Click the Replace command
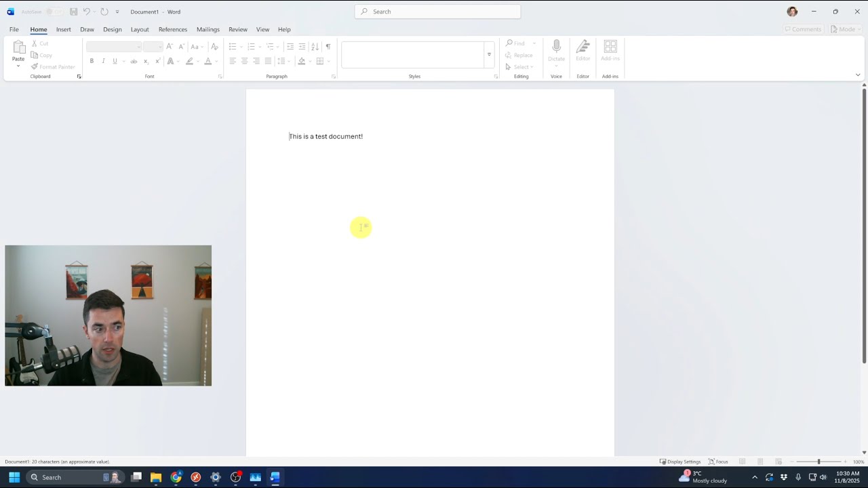This screenshot has width=868, height=488. point(519,55)
